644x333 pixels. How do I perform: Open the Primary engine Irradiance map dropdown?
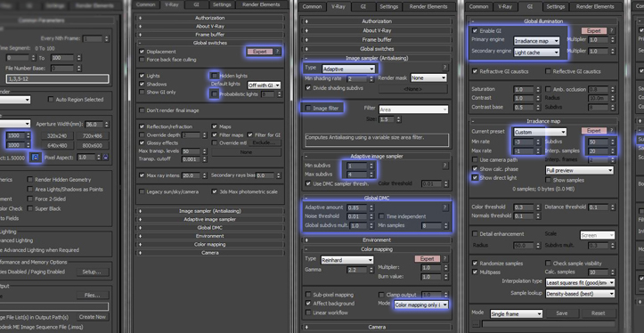[x=537, y=41]
